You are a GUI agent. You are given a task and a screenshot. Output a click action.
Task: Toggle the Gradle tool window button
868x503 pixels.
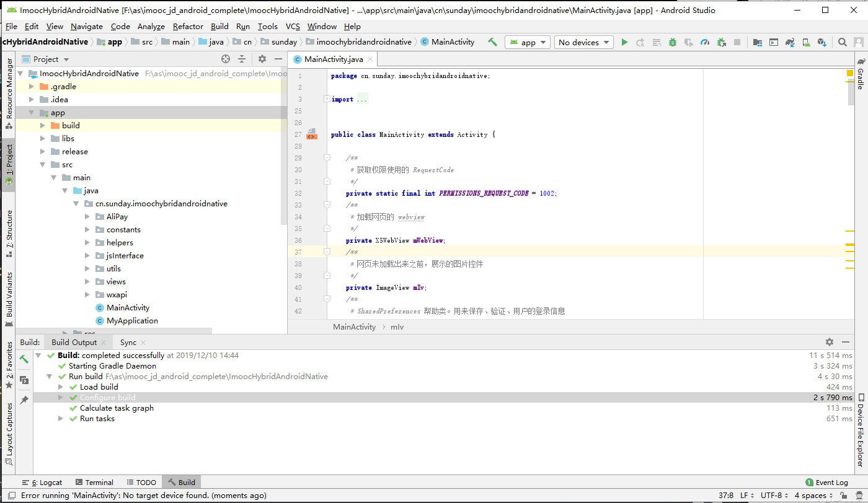(861, 74)
